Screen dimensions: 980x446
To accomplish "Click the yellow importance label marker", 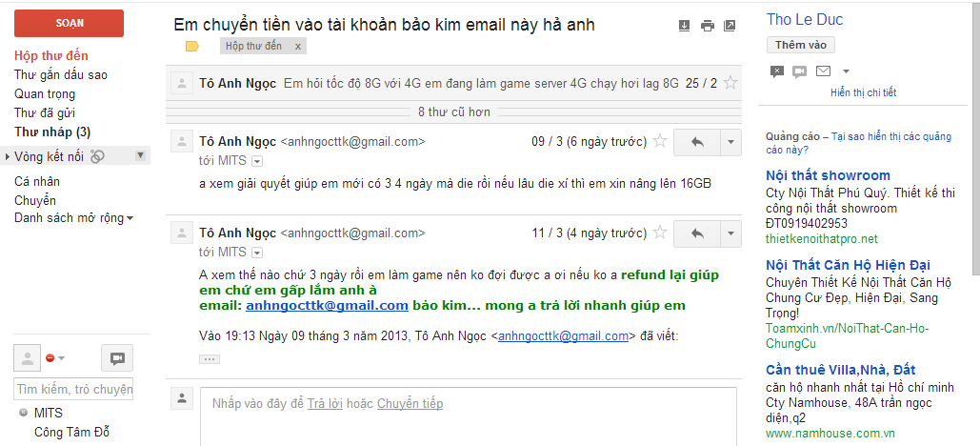I will (x=192, y=47).
